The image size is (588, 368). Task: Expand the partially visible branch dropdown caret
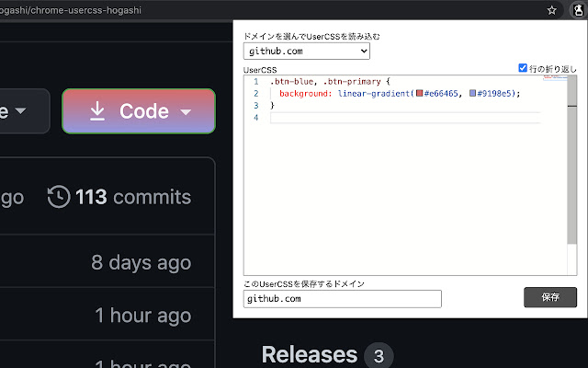20,112
